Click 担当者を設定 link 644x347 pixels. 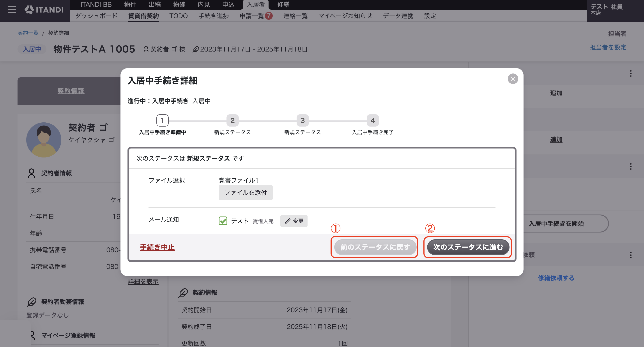pos(608,47)
